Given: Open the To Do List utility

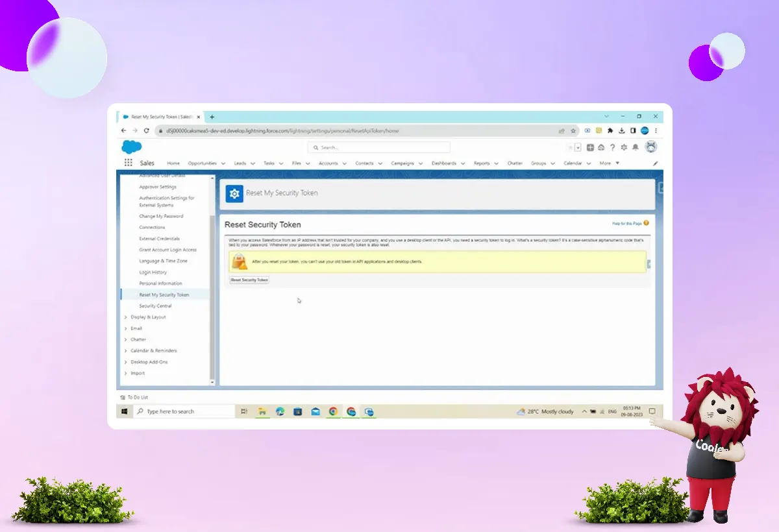Looking at the screenshot, I should click(134, 397).
